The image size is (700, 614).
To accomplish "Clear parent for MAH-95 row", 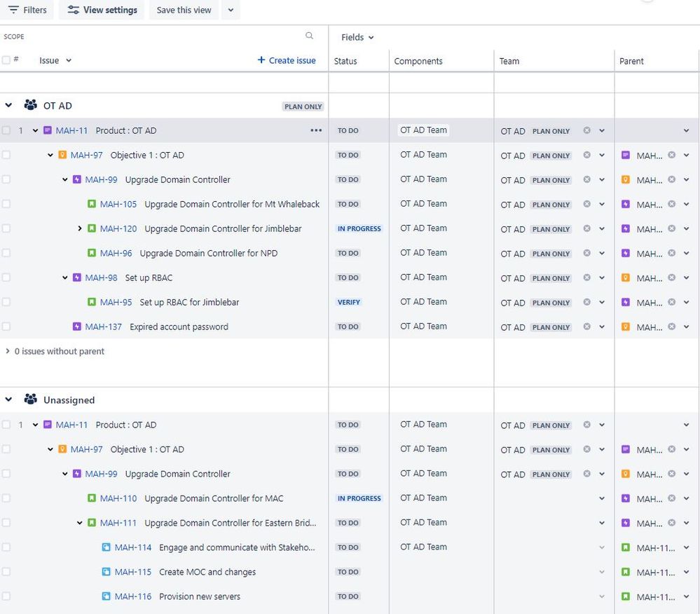I will point(671,302).
